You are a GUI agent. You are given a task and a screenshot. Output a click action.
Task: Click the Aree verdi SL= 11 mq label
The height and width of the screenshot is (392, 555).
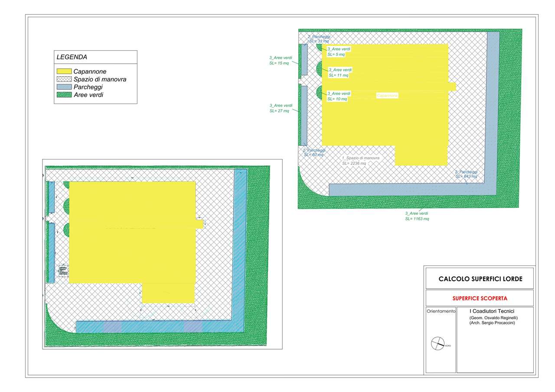point(340,72)
